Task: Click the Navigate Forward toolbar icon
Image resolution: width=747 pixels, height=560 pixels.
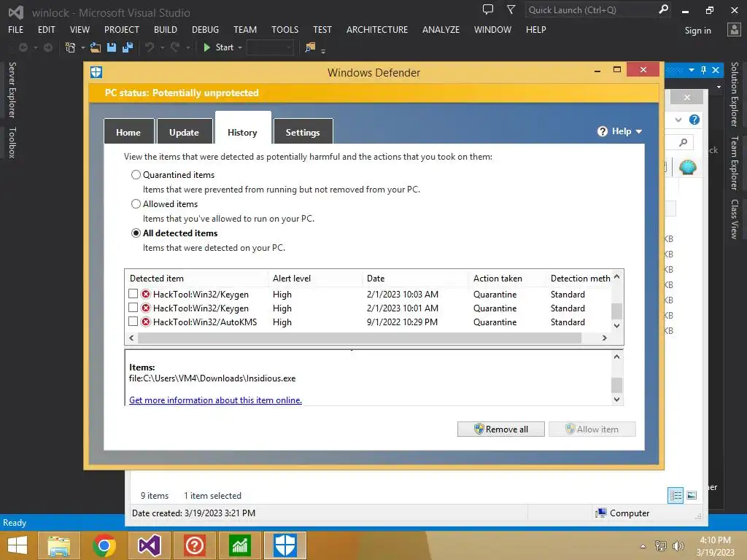Action: (x=48, y=47)
